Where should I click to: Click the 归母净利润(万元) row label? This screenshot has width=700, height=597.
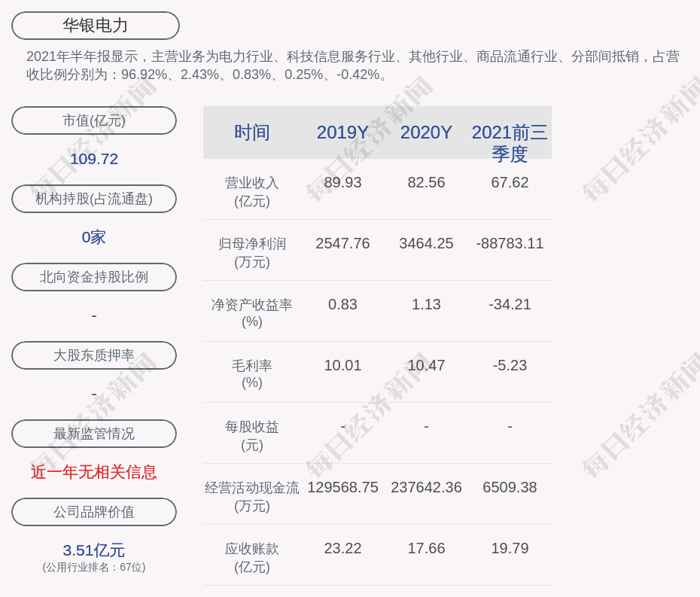click(252, 253)
